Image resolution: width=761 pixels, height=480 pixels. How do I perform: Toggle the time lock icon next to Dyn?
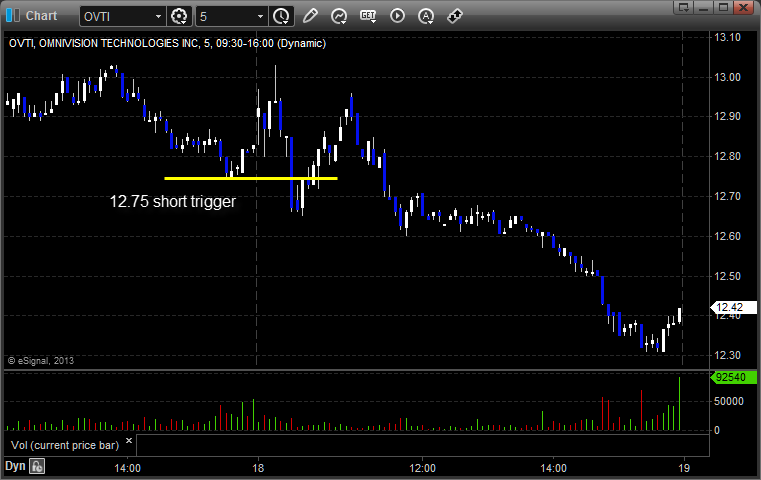(x=37, y=466)
